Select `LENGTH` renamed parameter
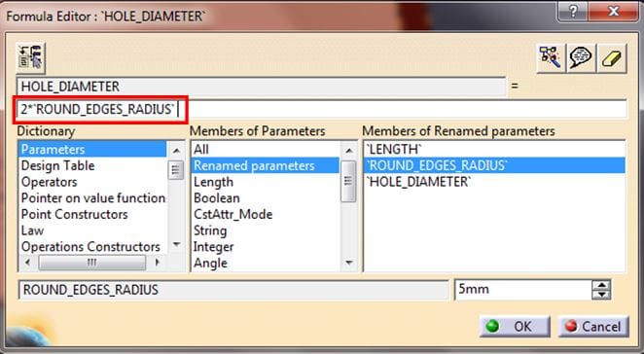The height and width of the screenshot is (354, 644). click(x=394, y=150)
